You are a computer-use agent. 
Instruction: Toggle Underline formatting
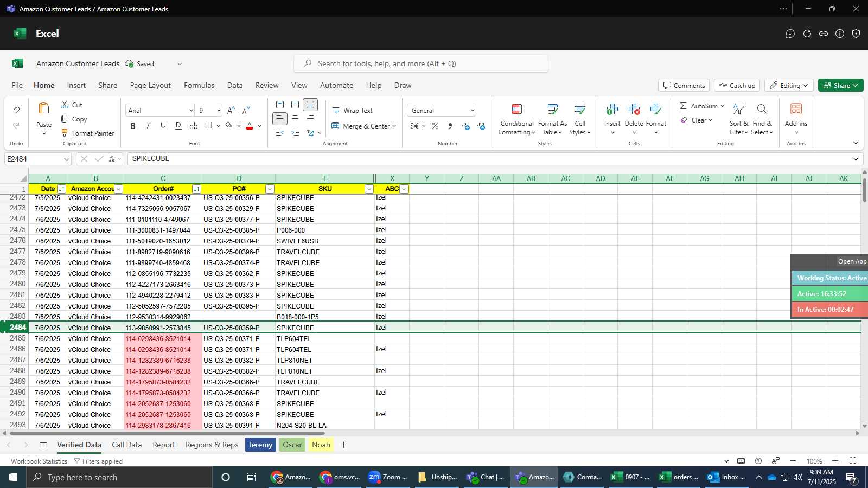163,126
